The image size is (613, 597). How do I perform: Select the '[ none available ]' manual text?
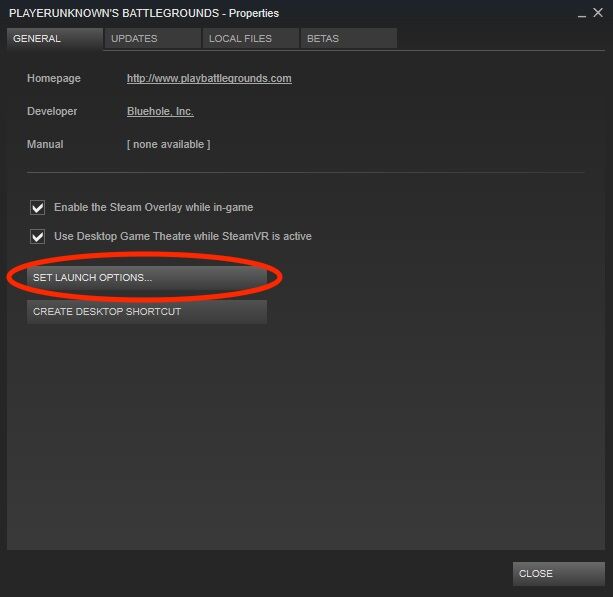tap(168, 144)
